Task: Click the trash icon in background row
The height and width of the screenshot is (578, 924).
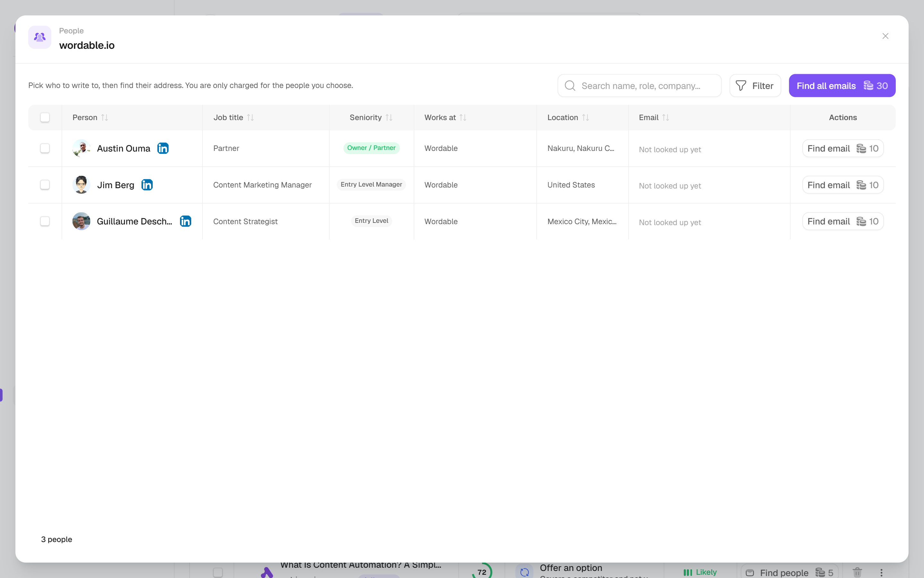Action: click(x=857, y=572)
